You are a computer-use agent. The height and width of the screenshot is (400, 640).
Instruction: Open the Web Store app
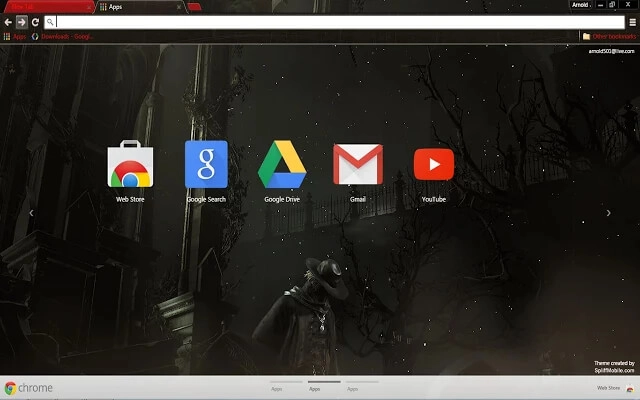pos(130,164)
